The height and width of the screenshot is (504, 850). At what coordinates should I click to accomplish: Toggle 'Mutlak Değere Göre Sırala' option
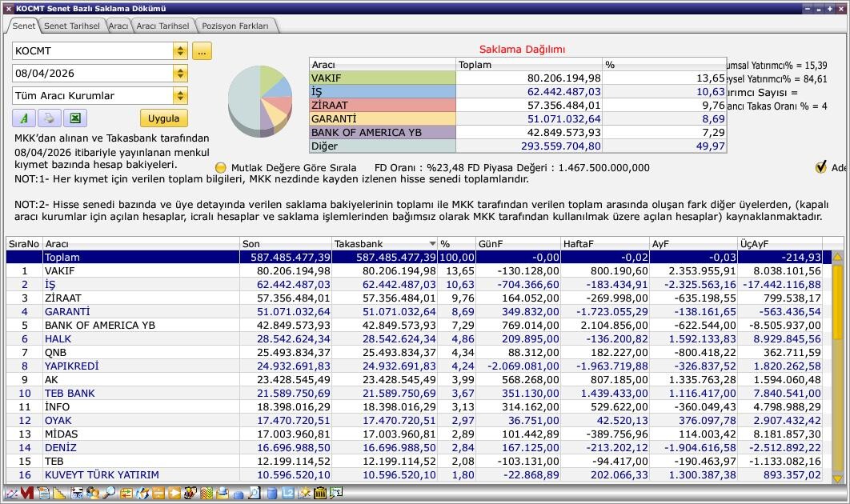[222, 168]
